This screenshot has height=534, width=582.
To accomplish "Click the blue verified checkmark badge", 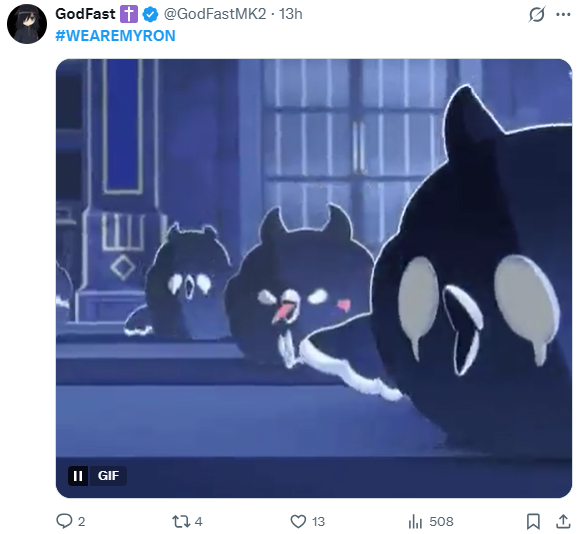I will pyautogui.click(x=150, y=14).
